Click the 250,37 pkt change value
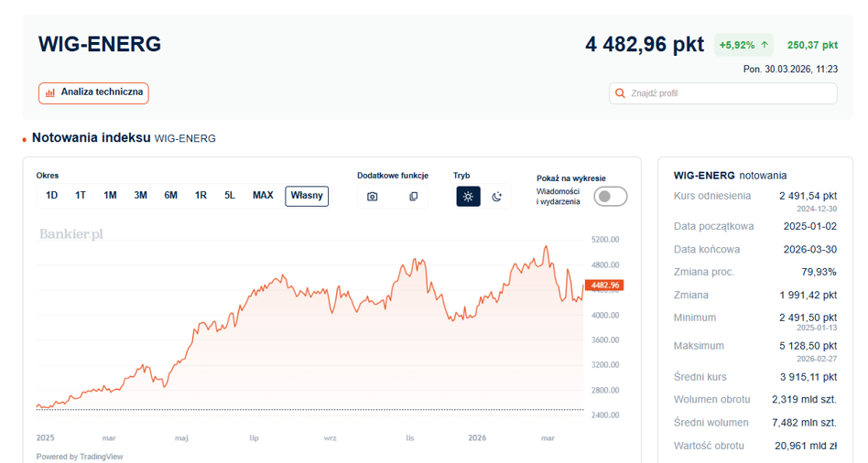Image resolution: width=868 pixels, height=463 pixels. (813, 46)
